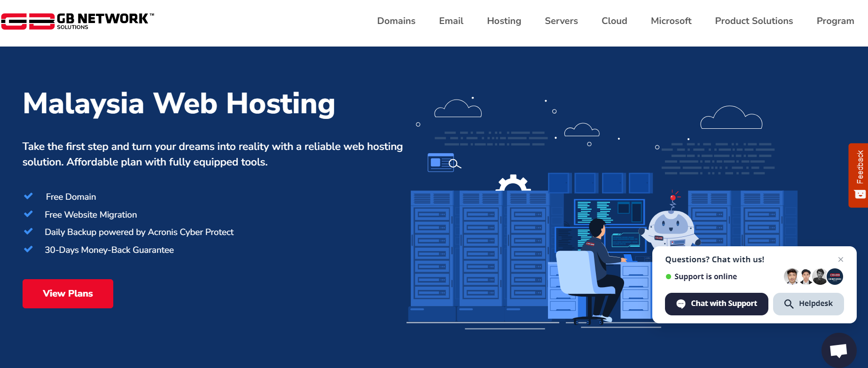Start a Chat with Support
The image size is (868, 368).
pos(716,304)
